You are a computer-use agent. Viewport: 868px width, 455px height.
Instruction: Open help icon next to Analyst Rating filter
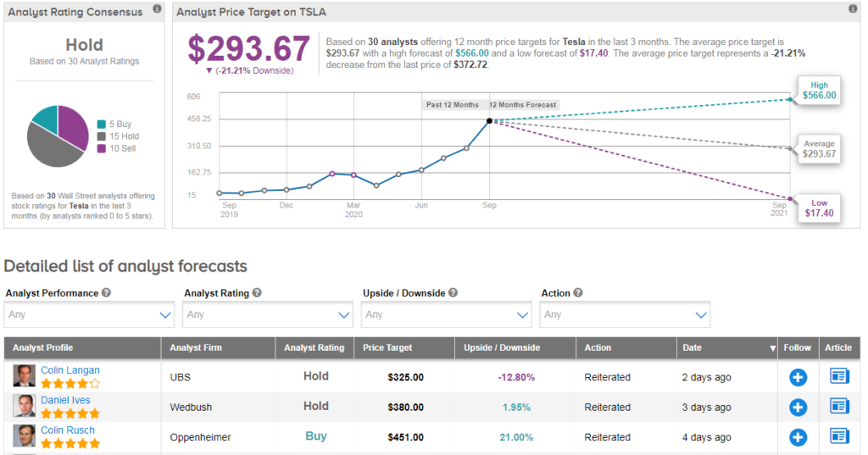click(x=257, y=293)
